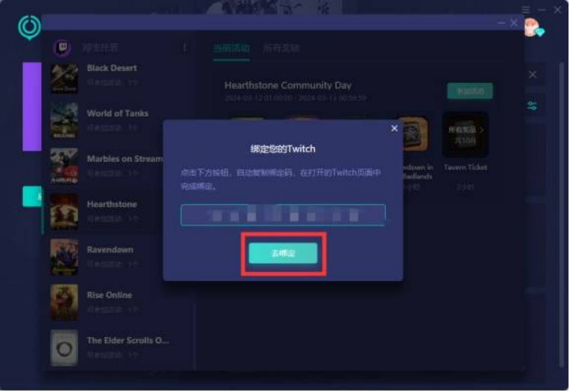Switch to the 当前活动 tab
The height and width of the screenshot is (392, 569).
coord(232,48)
